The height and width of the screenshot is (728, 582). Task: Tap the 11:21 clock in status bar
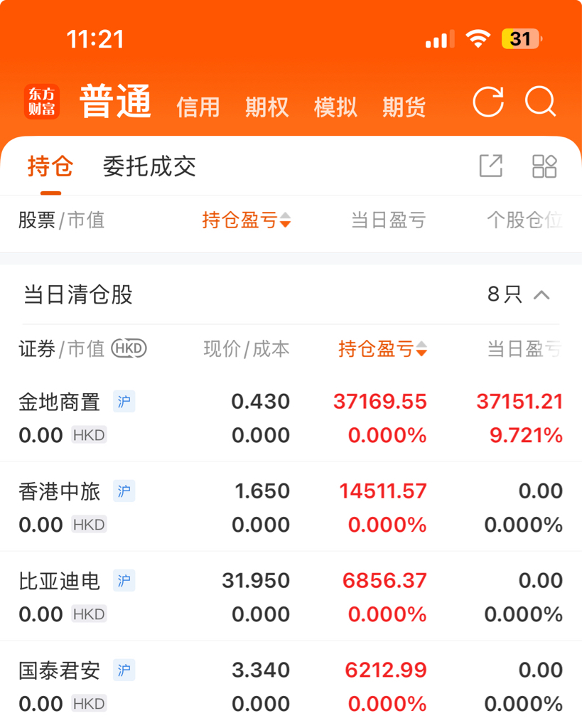pos(96,40)
